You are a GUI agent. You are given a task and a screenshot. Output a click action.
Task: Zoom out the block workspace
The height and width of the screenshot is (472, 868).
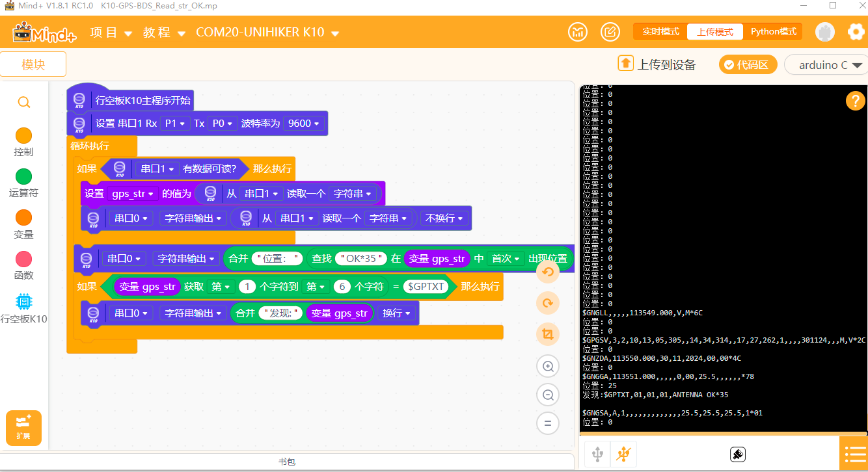point(548,395)
